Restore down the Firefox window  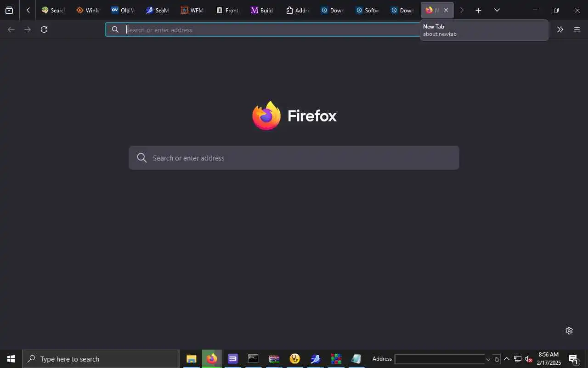point(556,10)
